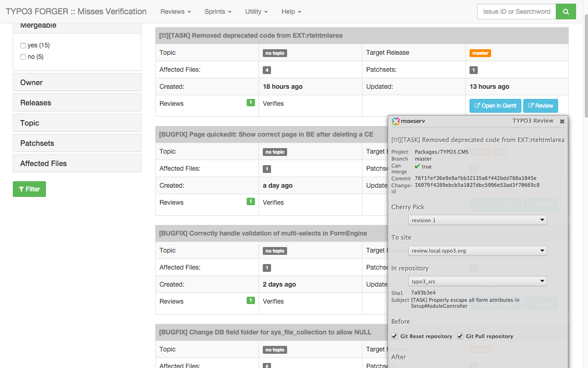
Task: Click Sha1 value 7a93b3e4
Action: click(423, 293)
